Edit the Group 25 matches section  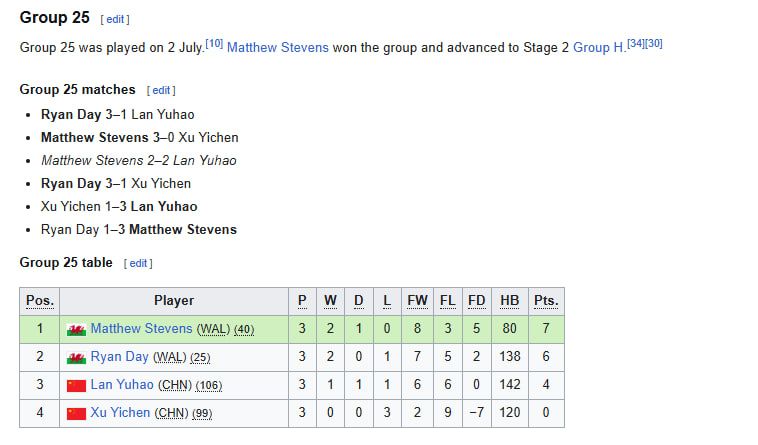click(x=161, y=90)
